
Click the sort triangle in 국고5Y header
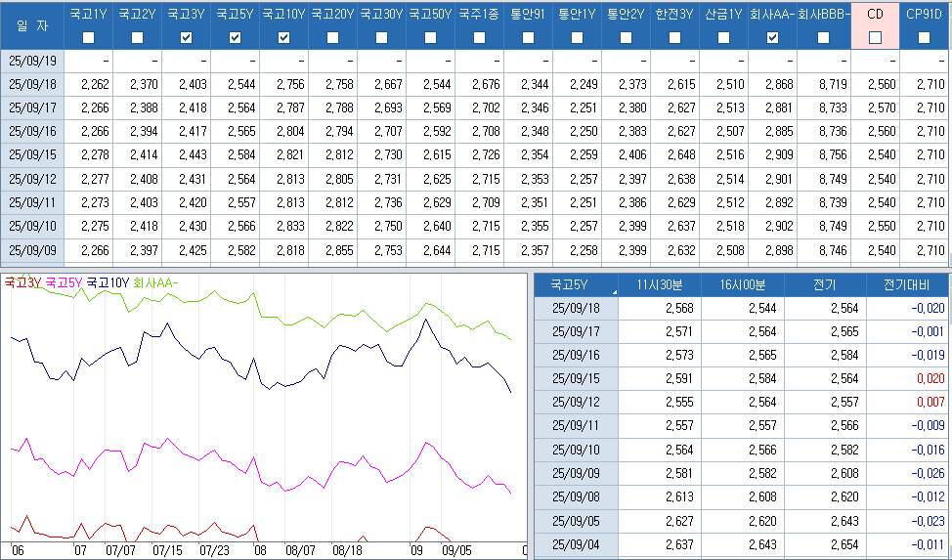[x=614, y=290]
